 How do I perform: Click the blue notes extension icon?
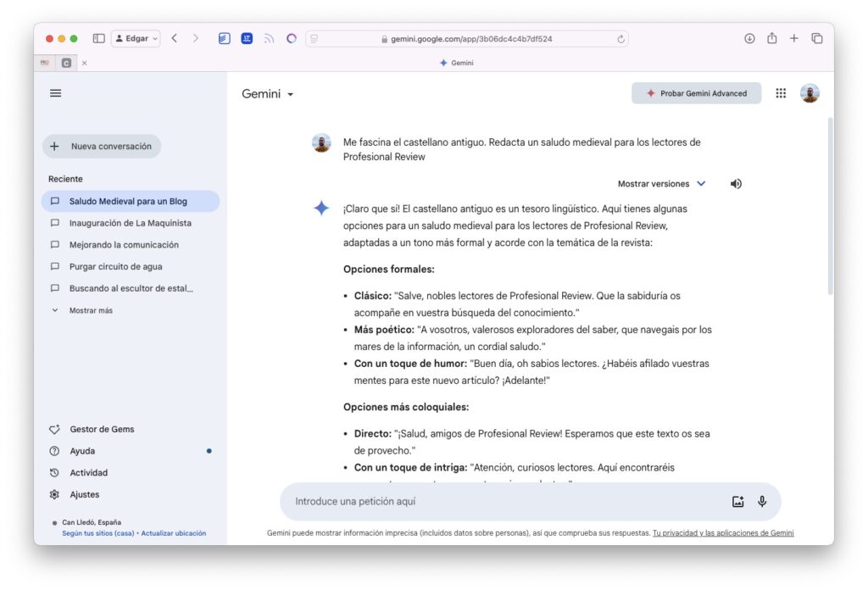click(x=224, y=38)
